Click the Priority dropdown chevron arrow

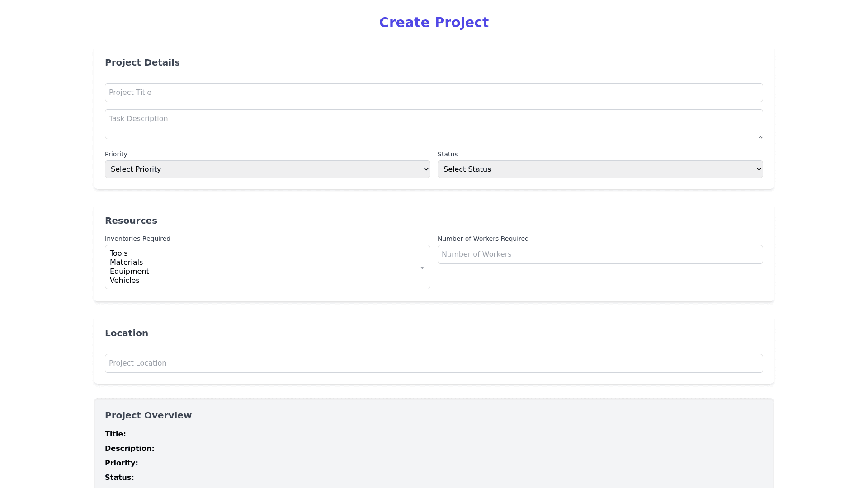426,169
